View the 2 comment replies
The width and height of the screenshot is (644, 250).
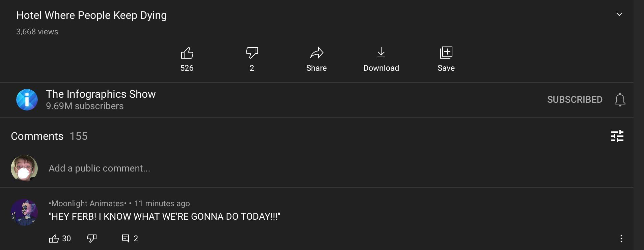(130, 239)
